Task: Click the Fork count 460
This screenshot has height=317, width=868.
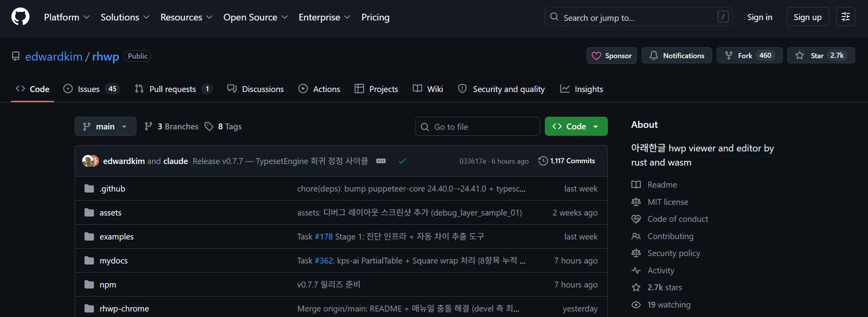Action: click(765, 55)
